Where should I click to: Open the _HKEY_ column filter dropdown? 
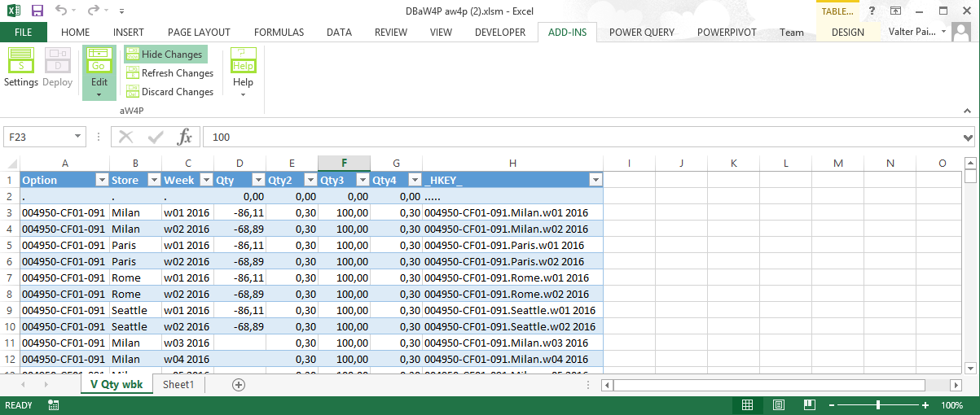click(595, 180)
